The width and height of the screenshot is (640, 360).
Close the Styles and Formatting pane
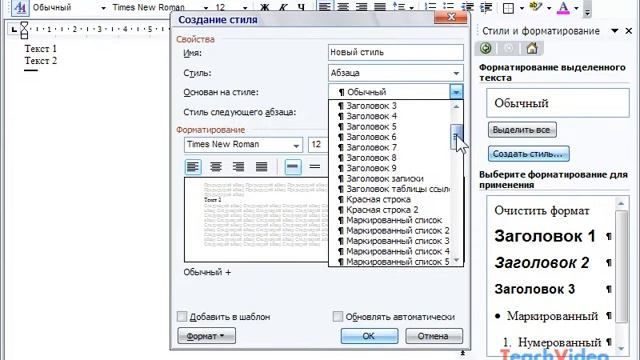coord(629,31)
